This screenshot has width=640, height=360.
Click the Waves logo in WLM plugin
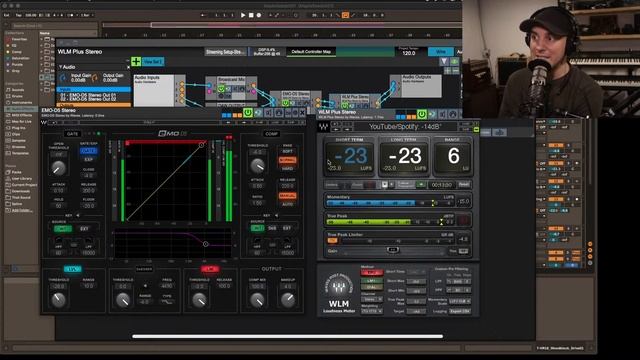coord(323,127)
